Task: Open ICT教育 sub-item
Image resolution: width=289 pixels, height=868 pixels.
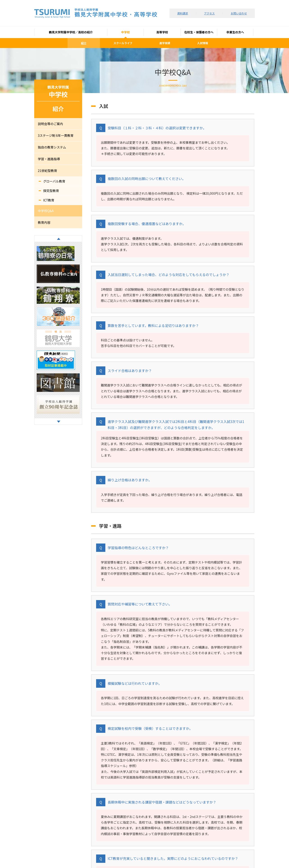Action: click(x=58, y=200)
